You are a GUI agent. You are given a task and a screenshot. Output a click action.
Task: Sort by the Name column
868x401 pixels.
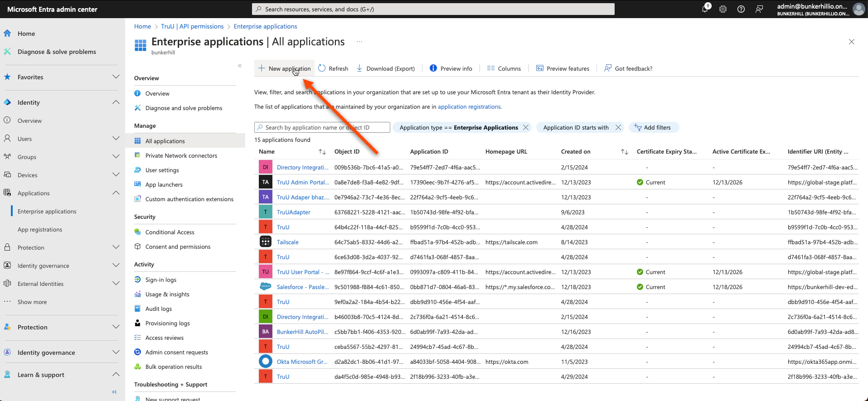coord(322,152)
